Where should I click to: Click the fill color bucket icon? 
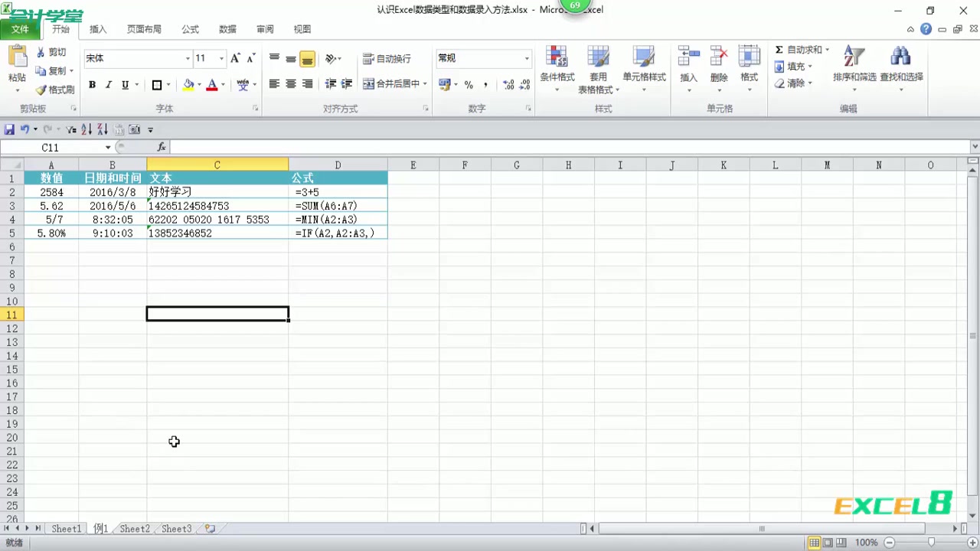(188, 84)
